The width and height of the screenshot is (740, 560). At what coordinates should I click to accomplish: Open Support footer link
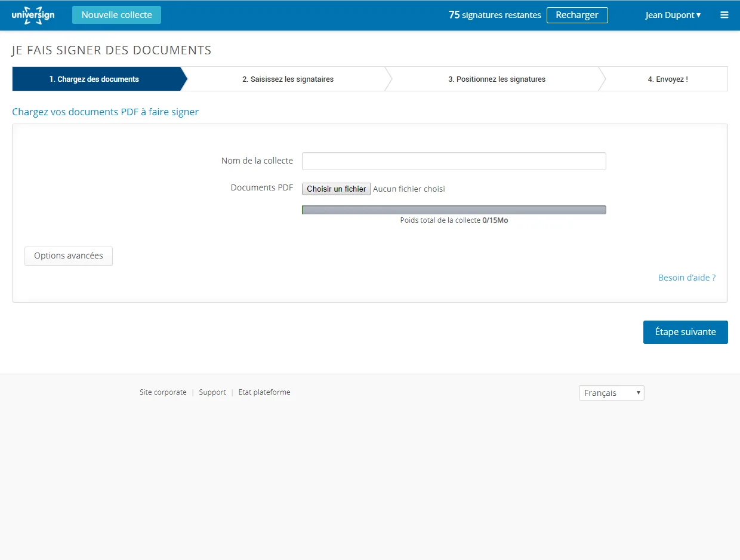[212, 392]
